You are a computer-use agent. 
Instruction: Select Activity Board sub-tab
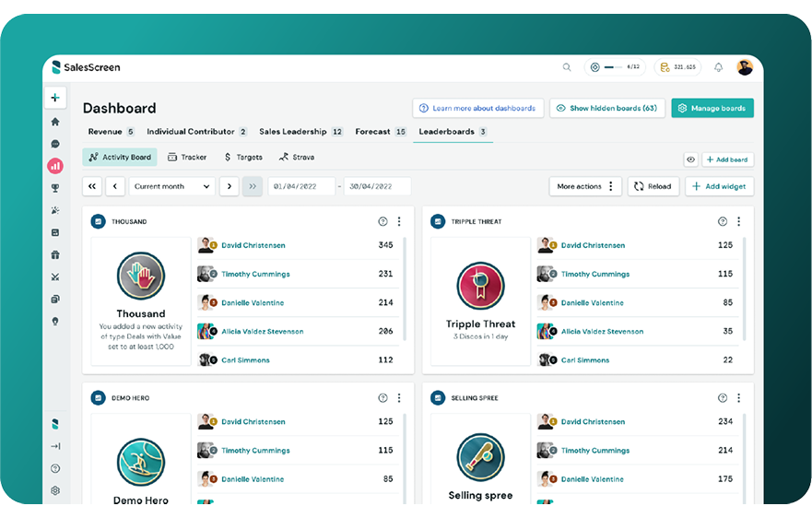click(x=120, y=157)
